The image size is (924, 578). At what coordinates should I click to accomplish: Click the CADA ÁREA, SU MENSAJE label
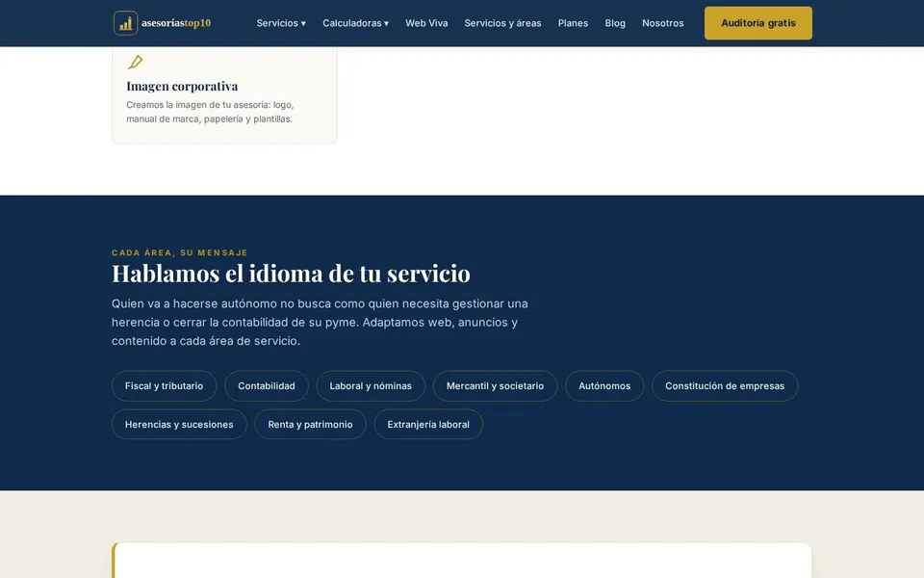(180, 252)
